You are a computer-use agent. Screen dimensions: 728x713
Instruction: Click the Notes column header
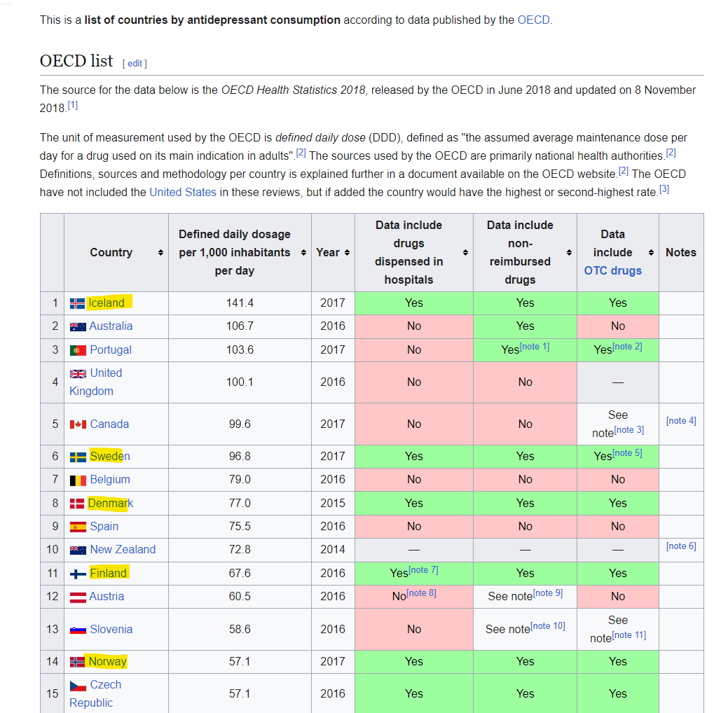point(681,253)
